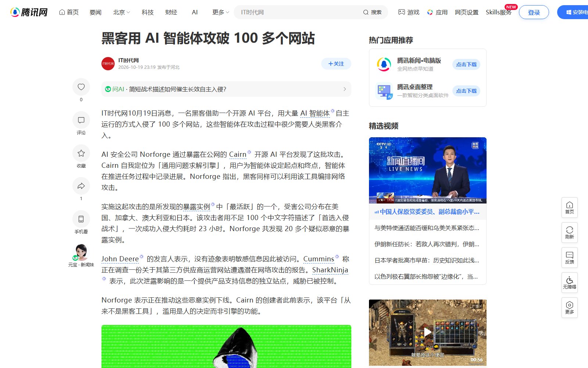
Task: Open the 反馈 feedback icon
Action: point(570,258)
